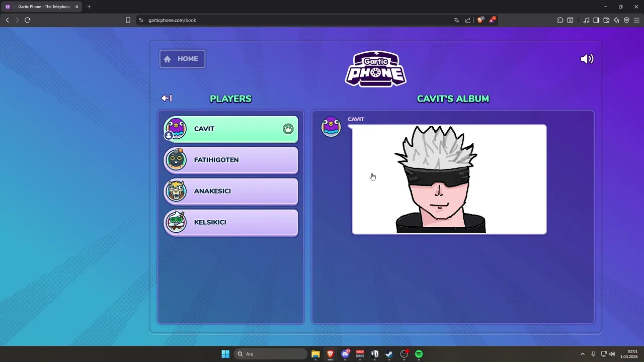
Task: Open Discord from the taskbar
Action: (345, 354)
